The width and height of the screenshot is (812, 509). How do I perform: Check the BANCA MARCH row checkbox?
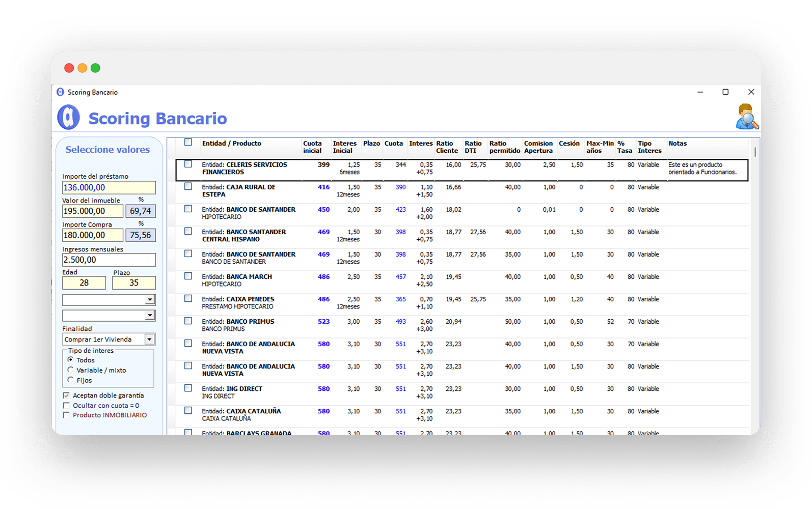click(x=188, y=276)
